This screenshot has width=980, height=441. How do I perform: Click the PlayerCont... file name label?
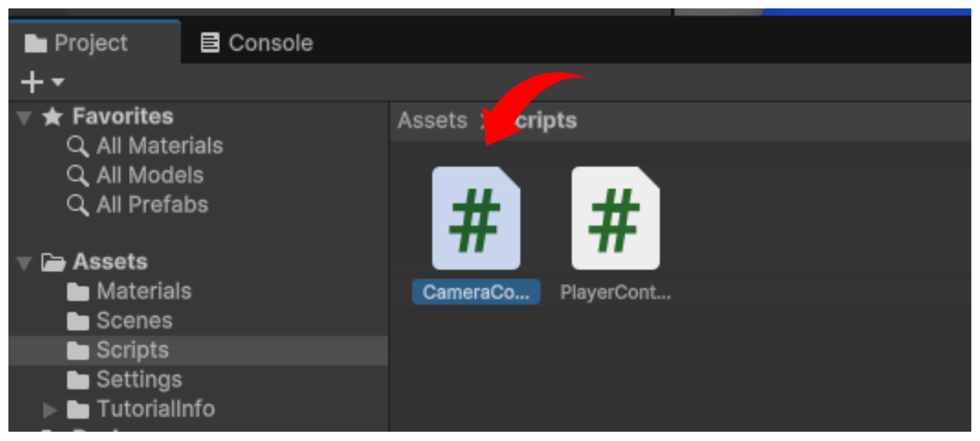coord(615,292)
